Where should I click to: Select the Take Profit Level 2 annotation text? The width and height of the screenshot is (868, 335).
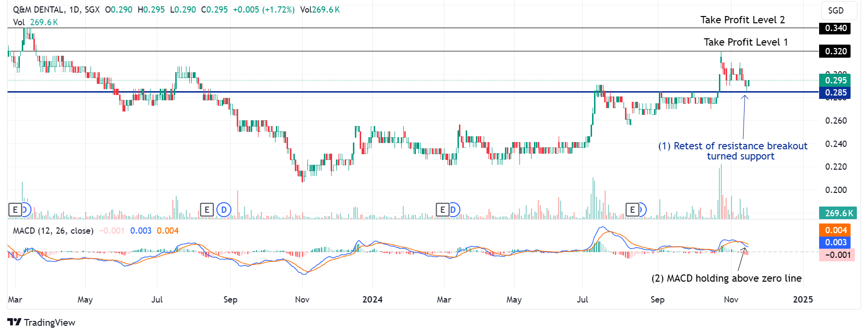point(743,20)
